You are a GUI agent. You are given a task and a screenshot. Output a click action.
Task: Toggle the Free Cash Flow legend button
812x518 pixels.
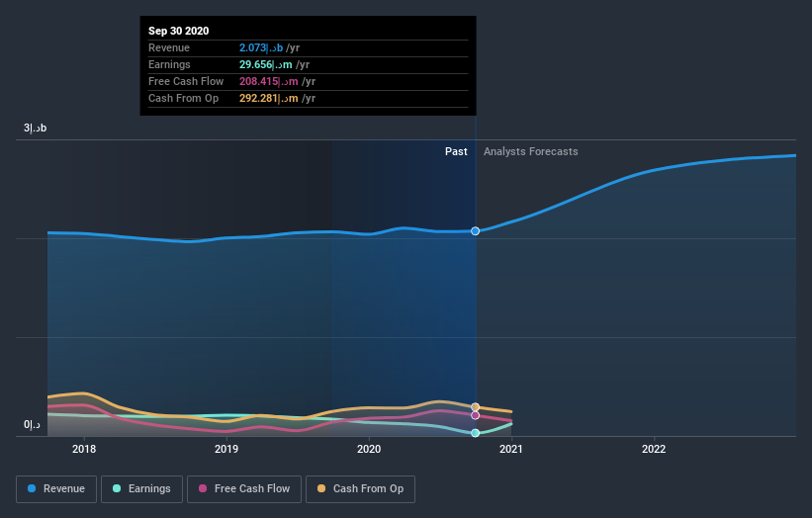pyautogui.click(x=244, y=489)
